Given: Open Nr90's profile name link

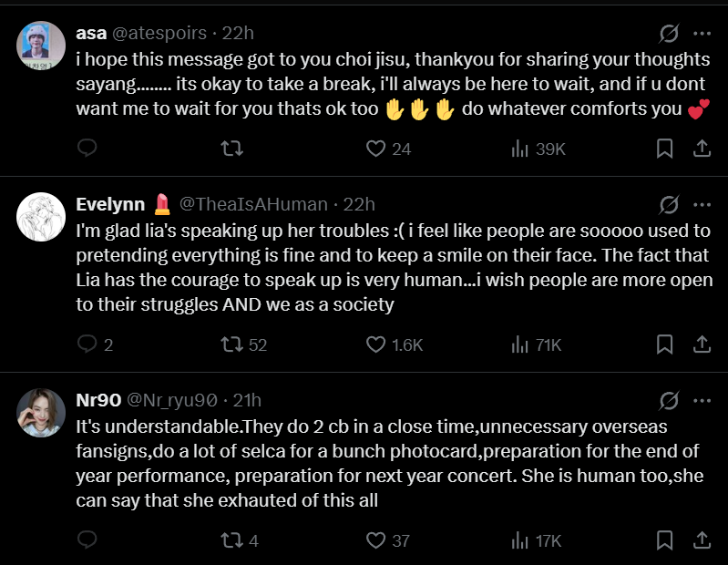Looking at the screenshot, I should (96, 400).
